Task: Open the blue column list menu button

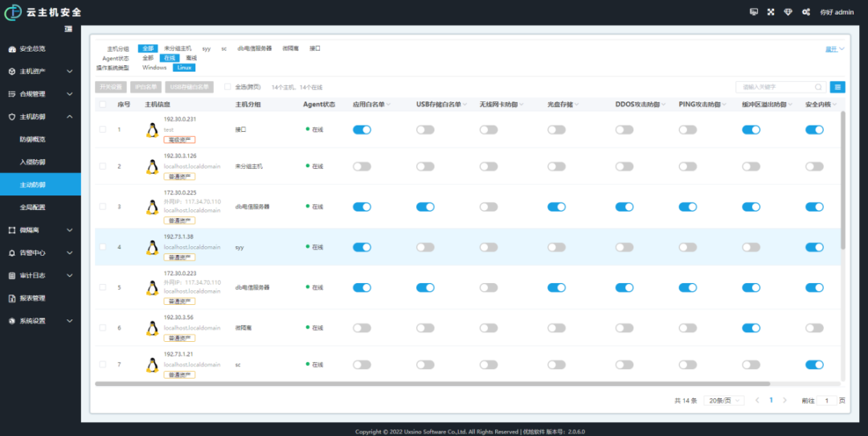Action: click(837, 87)
